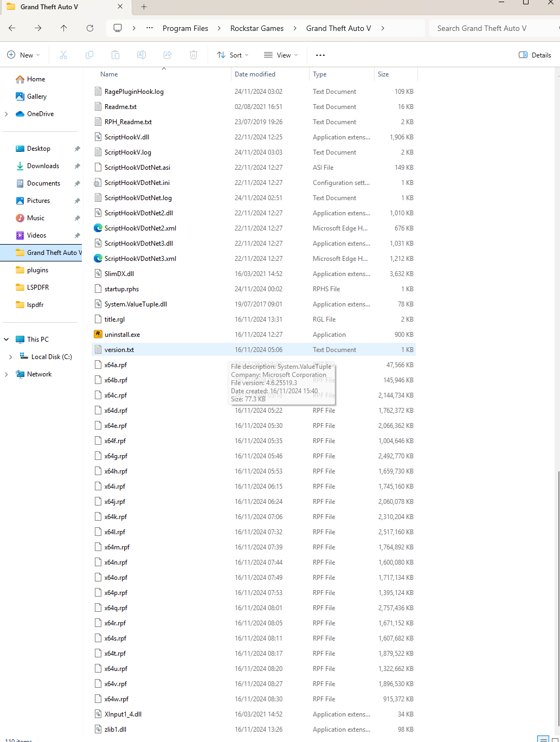Expand the OneDrive tree node

point(7,114)
